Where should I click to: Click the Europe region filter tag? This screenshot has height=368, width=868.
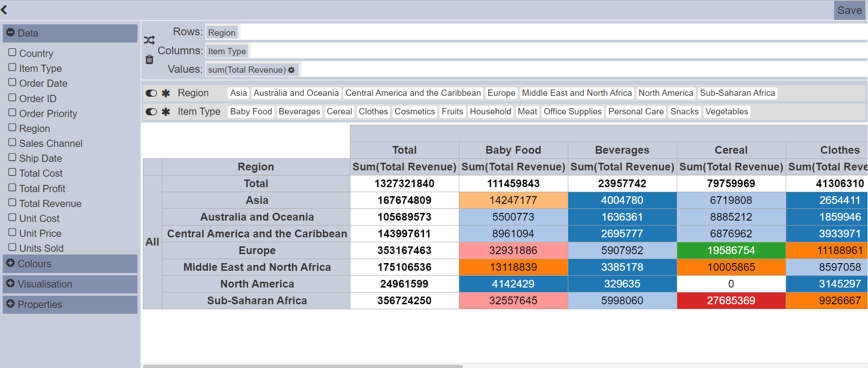click(x=501, y=93)
